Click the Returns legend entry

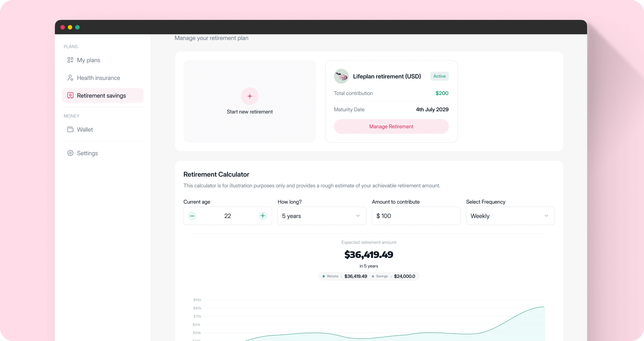point(345,276)
